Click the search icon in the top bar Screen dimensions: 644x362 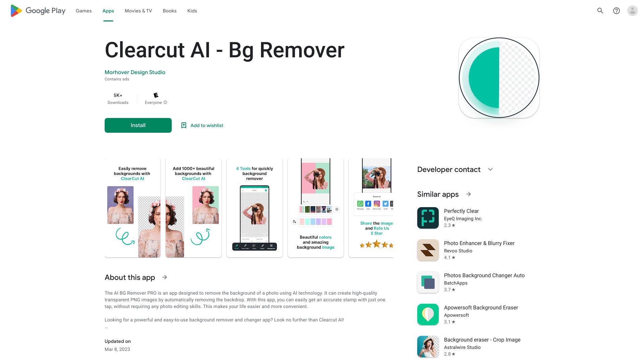click(x=600, y=11)
